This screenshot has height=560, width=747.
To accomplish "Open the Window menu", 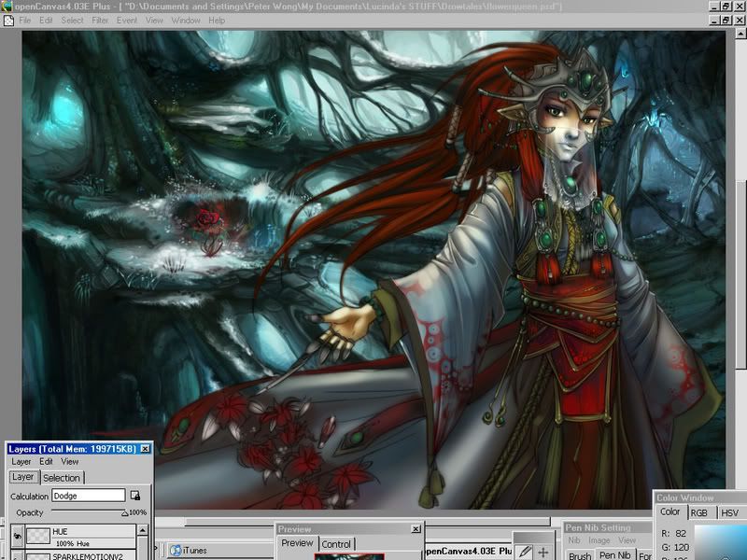I will [x=186, y=21].
